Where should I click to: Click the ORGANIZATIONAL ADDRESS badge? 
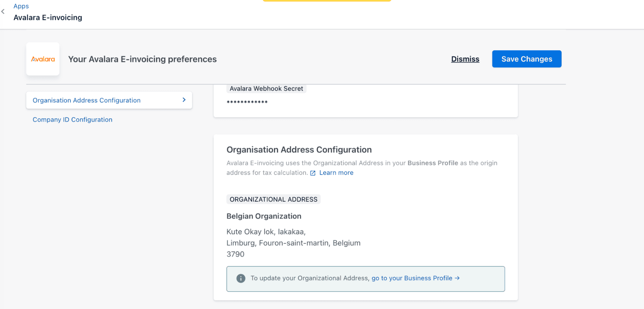[x=273, y=199]
